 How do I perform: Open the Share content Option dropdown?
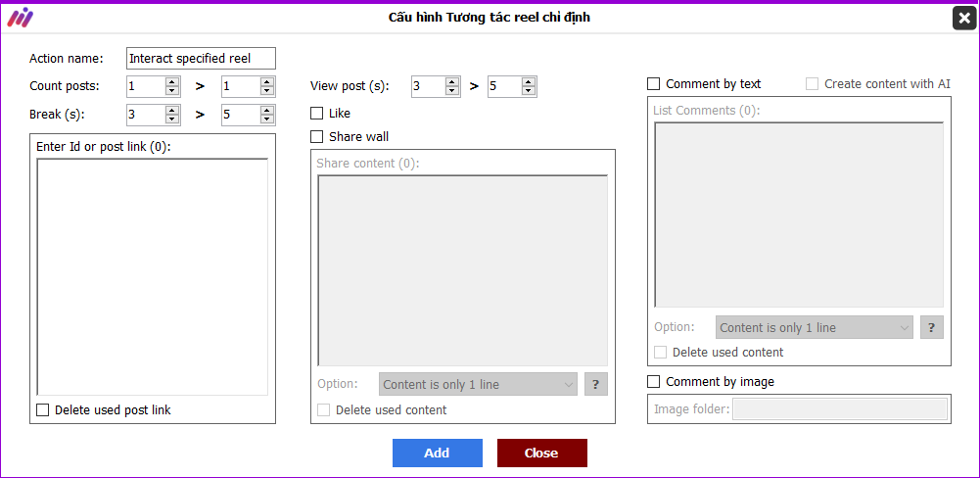click(x=478, y=384)
